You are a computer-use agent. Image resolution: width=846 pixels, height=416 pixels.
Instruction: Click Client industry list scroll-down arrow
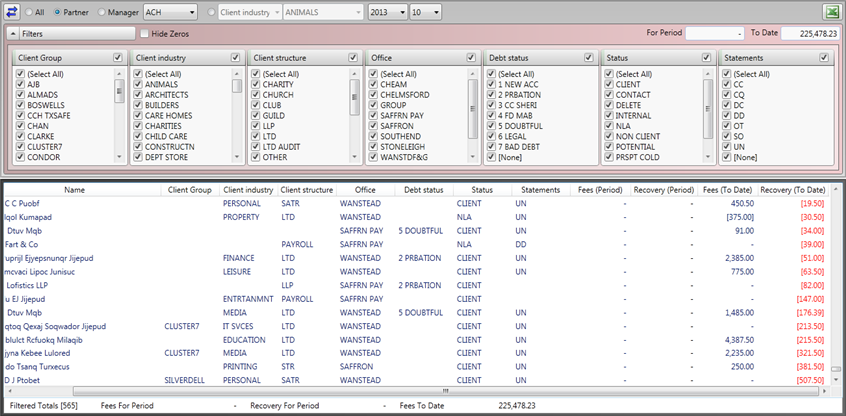[237, 157]
